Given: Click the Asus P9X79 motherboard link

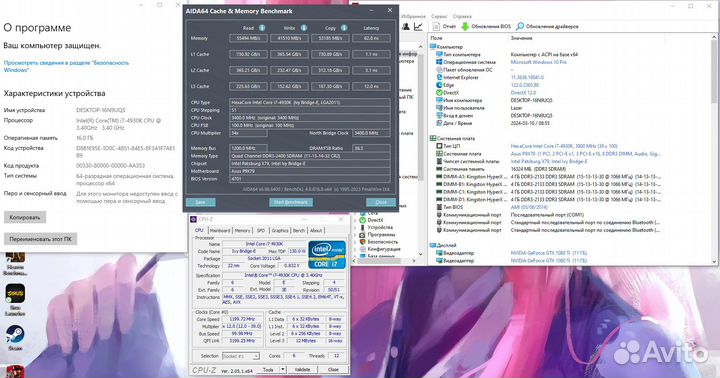Looking at the screenshot, I should coord(585,154).
